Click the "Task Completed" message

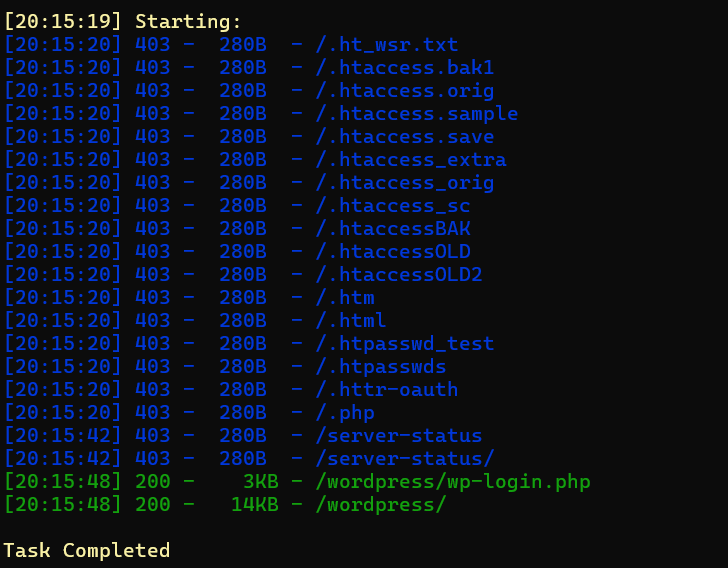tap(87, 551)
